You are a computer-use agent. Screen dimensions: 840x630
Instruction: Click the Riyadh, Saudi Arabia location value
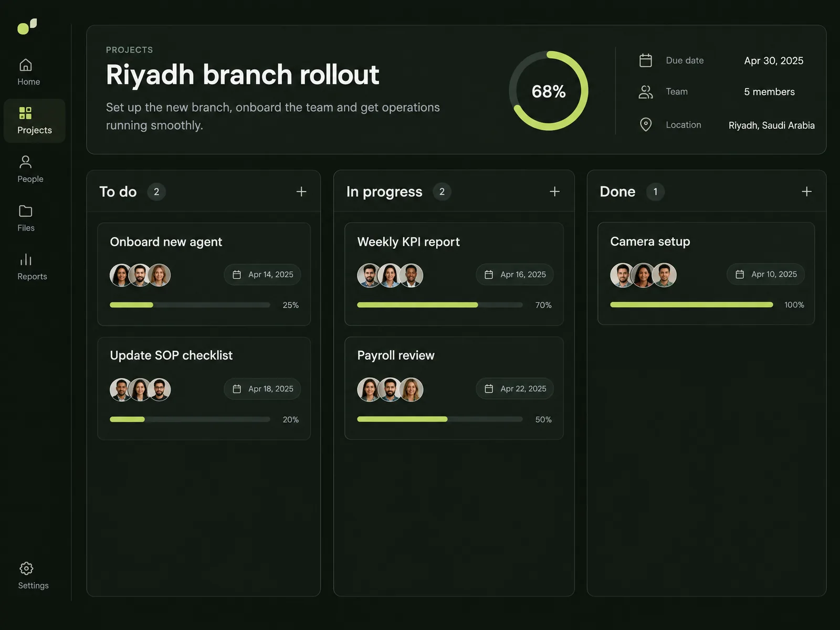772,125
